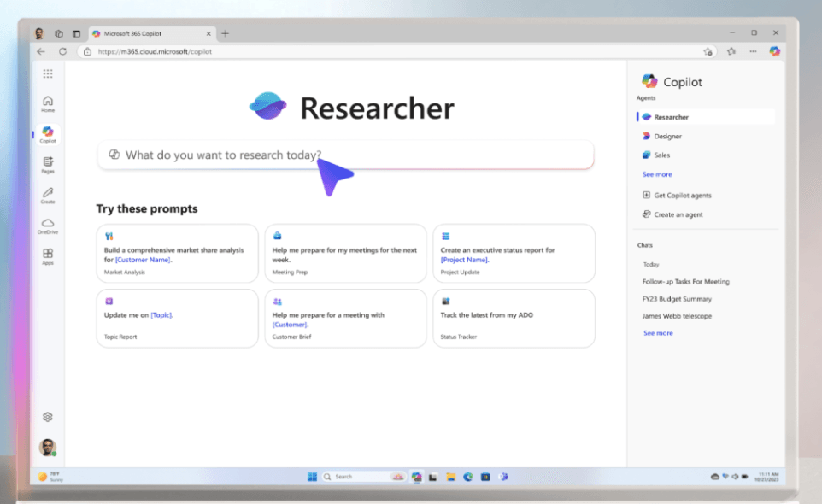Image resolution: width=822 pixels, height=504 pixels.
Task: Open Microsoft Teams from the taskbar
Action: click(503, 477)
